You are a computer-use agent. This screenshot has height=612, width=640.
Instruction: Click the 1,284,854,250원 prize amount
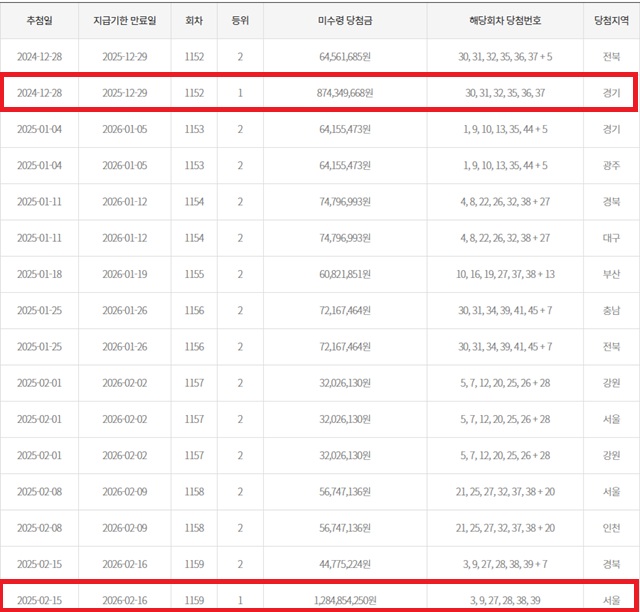[343, 600]
